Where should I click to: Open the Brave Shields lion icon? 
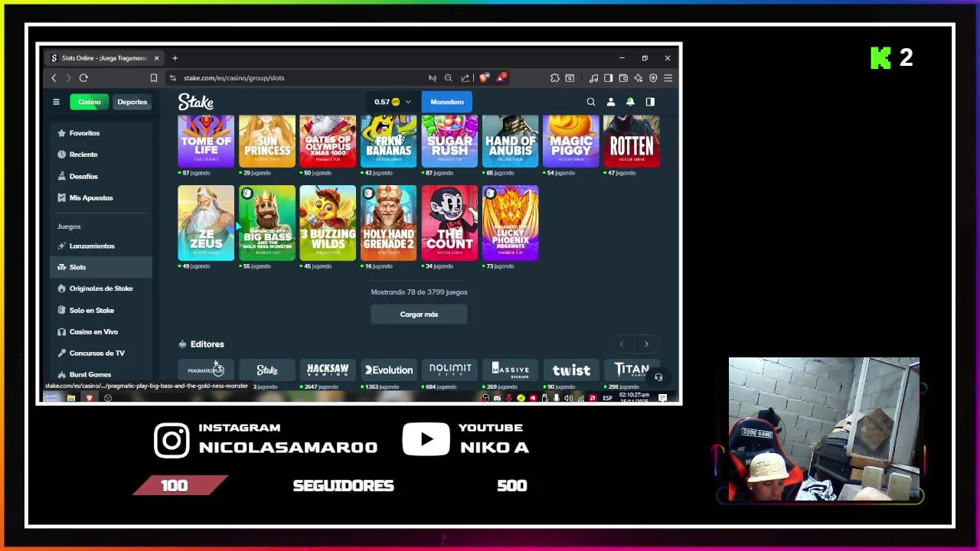tap(484, 77)
